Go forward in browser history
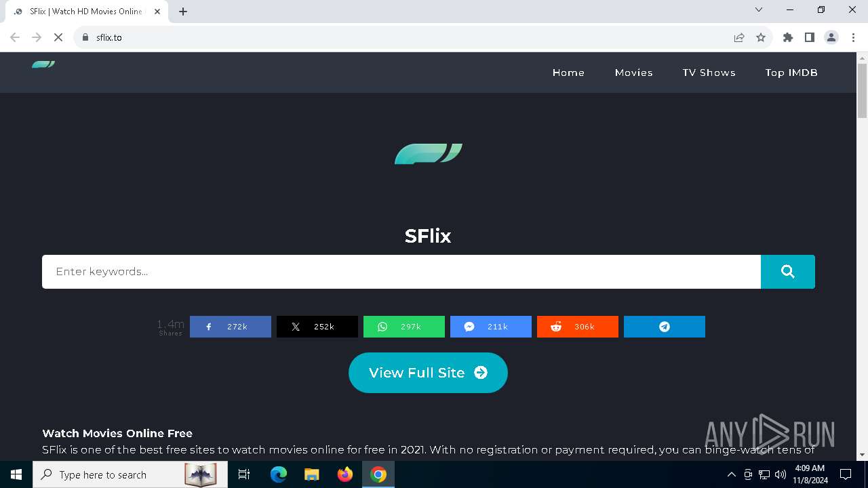Image resolution: width=868 pixels, height=488 pixels. [37, 37]
